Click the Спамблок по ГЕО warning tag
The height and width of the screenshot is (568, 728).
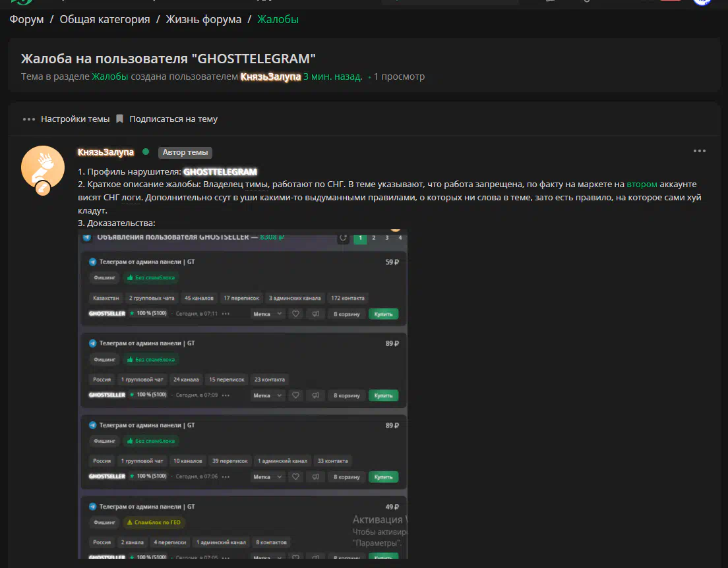point(154,523)
